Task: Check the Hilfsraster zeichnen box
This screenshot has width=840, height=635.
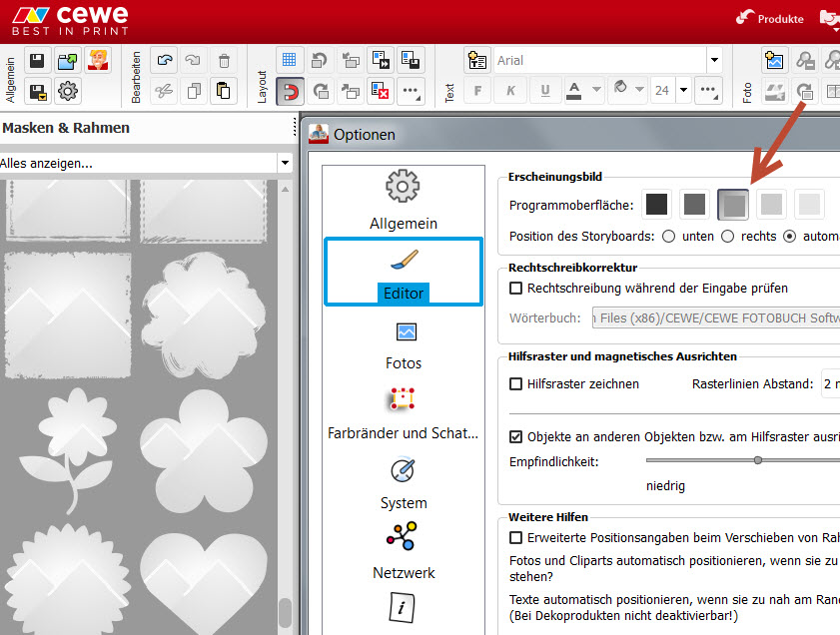Action: [516, 383]
